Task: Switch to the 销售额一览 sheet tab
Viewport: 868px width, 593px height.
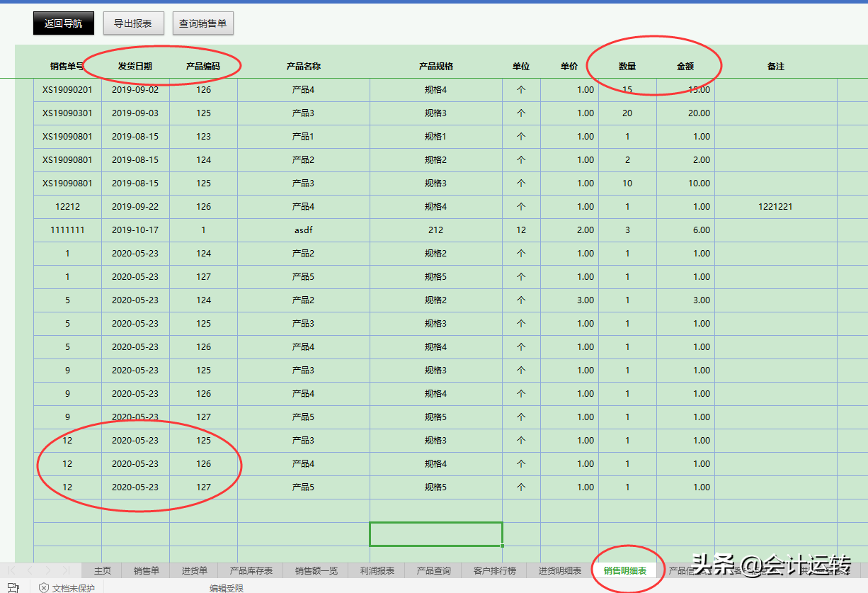Action: pos(316,570)
